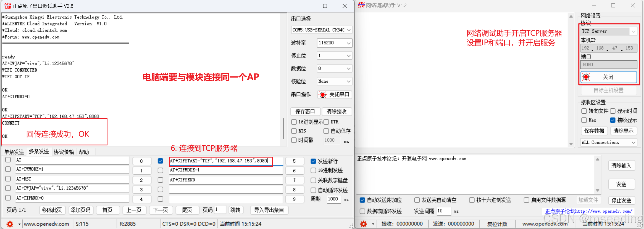Image resolution: width=644 pixels, height=229 pixels.
Task: Open the status bar gear dropdown arrow in network assistant
Action: (x=373, y=224)
